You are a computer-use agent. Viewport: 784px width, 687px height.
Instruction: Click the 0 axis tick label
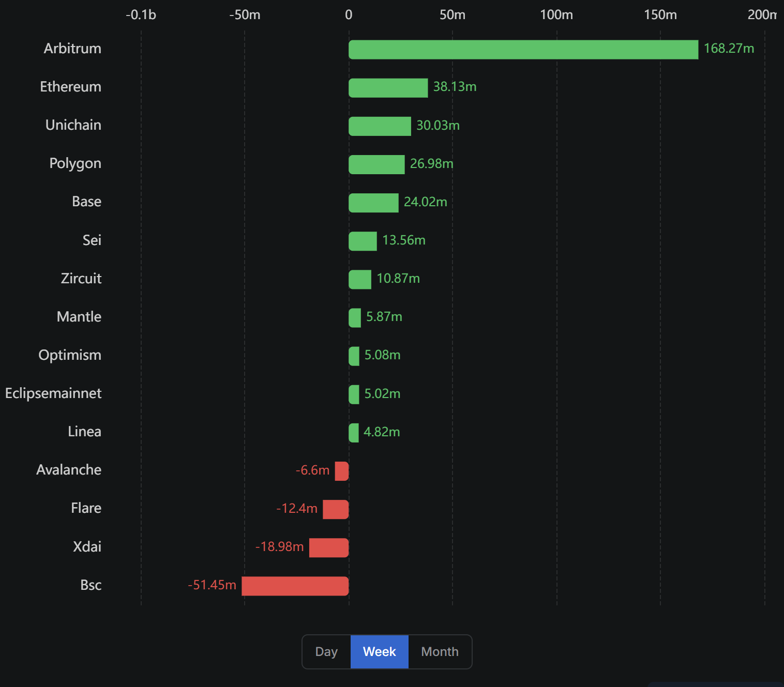click(x=349, y=15)
